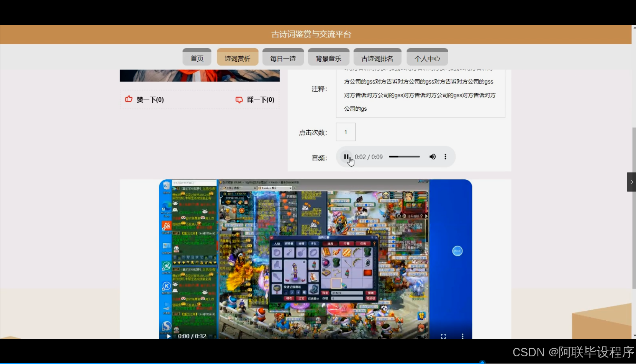
Task: Open the 个人中心 tab
Action: [427, 57]
